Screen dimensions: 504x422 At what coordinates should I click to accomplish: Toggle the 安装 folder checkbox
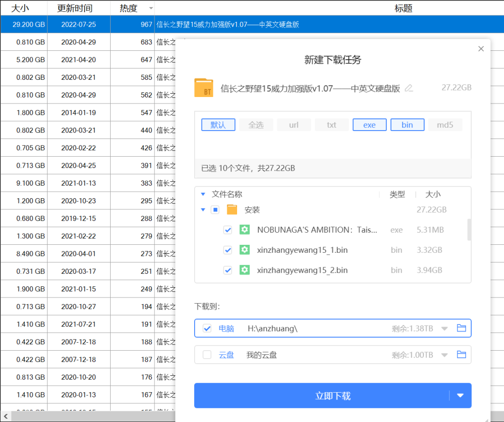click(215, 210)
